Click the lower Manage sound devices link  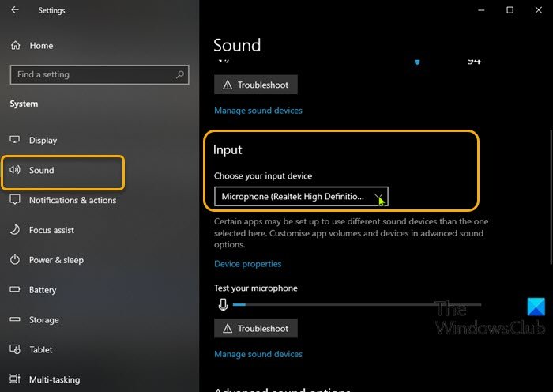[x=258, y=354]
